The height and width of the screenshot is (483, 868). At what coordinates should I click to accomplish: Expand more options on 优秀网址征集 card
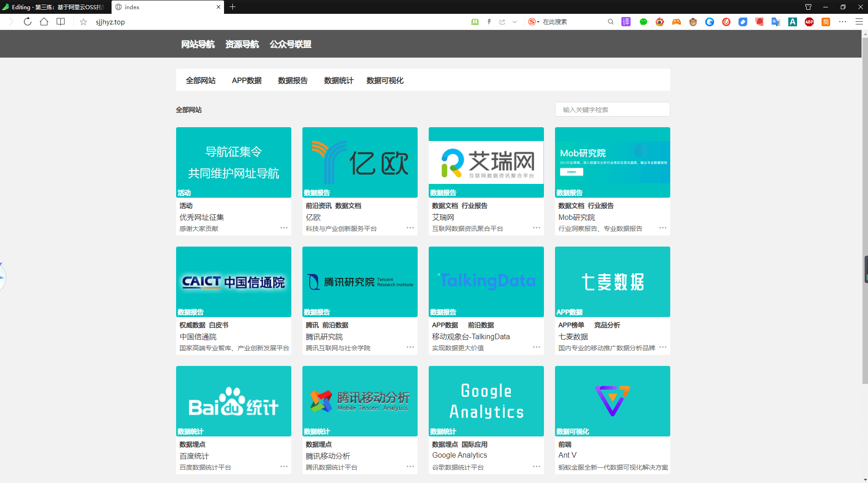coord(284,228)
